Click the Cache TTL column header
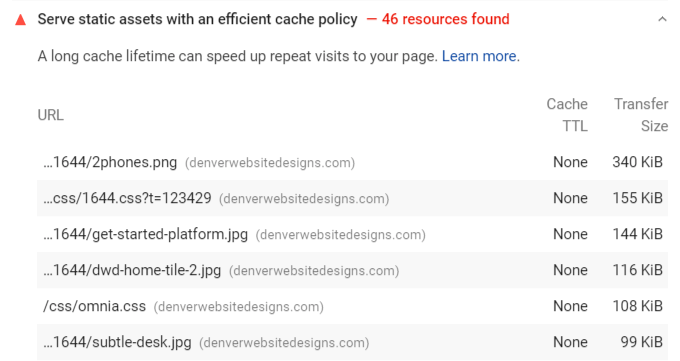680x361 pixels. (x=567, y=115)
